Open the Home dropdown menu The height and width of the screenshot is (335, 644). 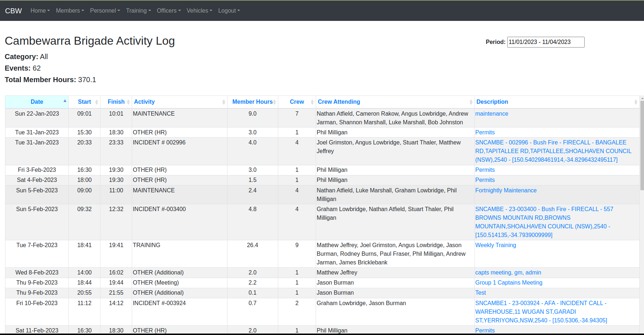click(x=40, y=11)
